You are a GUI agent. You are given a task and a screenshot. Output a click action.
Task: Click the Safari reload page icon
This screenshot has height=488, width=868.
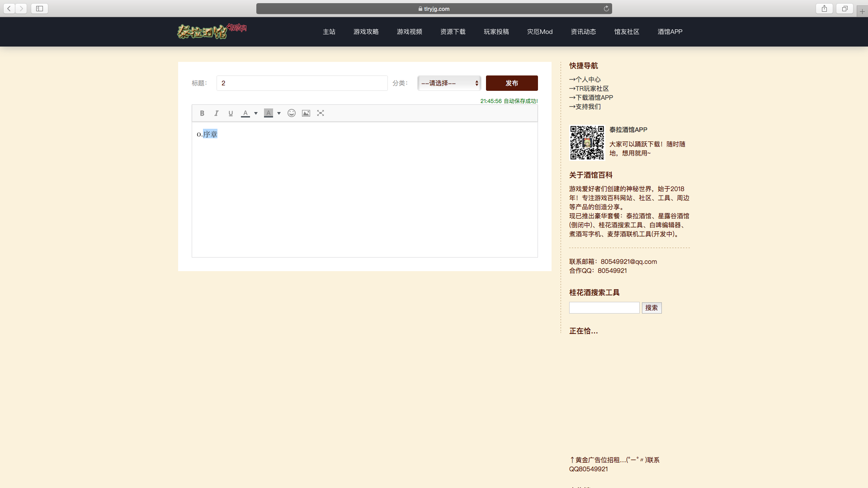606,9
